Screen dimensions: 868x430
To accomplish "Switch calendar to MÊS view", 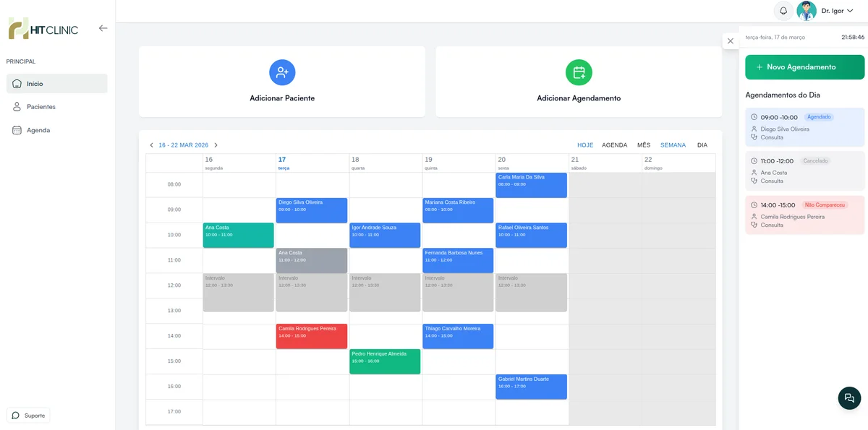I will pyautogui.click(x=644, y=145).
